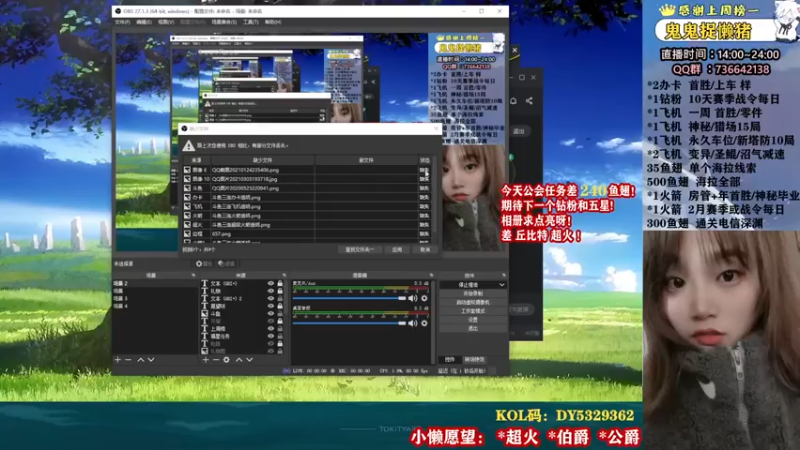Image resolution: width=800 pixels, height=450 pixels.
Task: Click 退出 in the OBS Controls panel
Action: point(473,328)
